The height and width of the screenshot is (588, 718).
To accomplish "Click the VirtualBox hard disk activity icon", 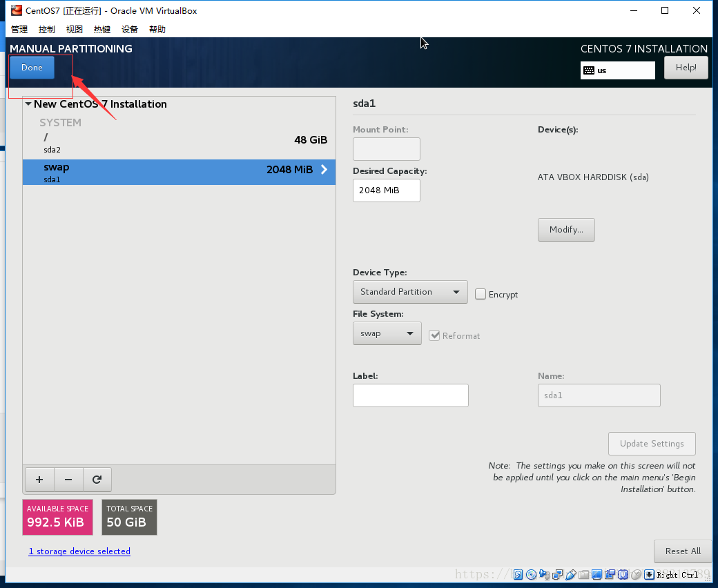I will [x=518, y=575].
